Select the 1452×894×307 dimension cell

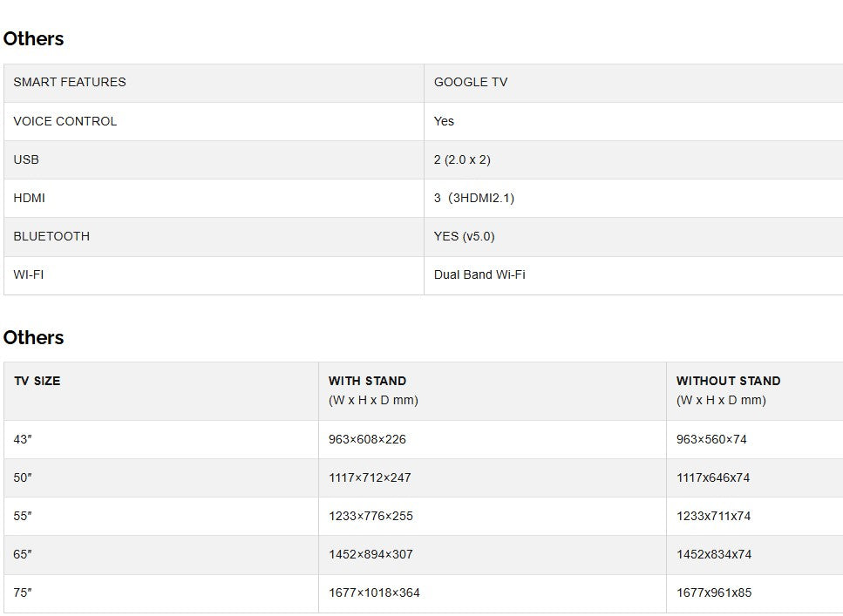(371, 554)
